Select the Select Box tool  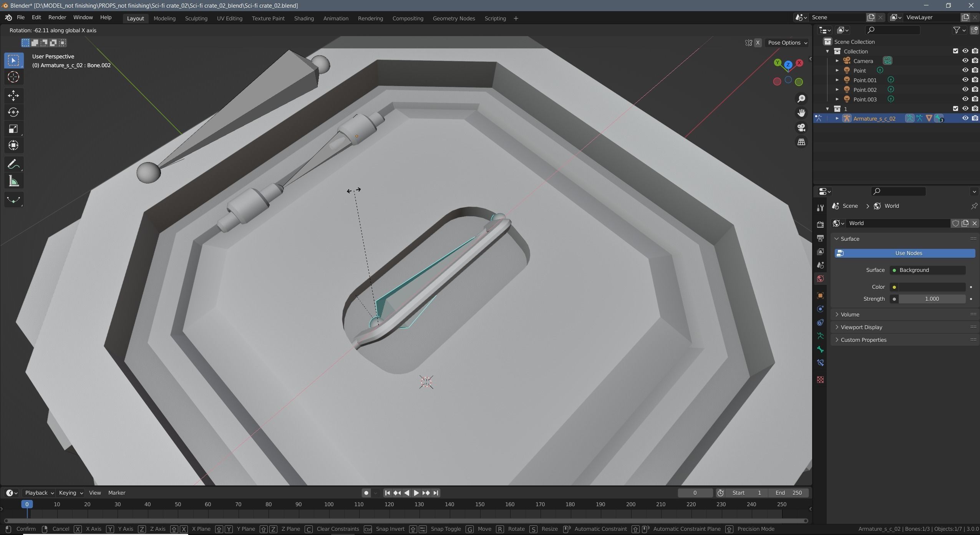pyautogui.click(x=13, y=60)
